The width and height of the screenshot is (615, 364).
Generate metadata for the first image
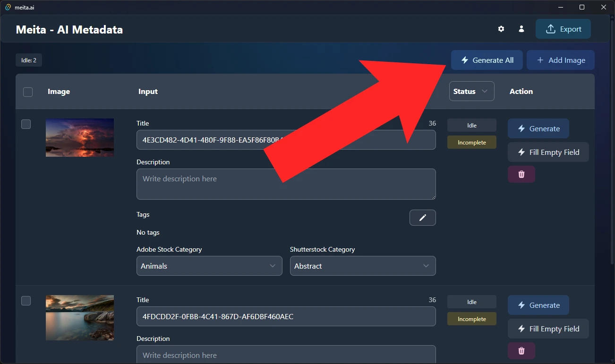click(538, 128)
